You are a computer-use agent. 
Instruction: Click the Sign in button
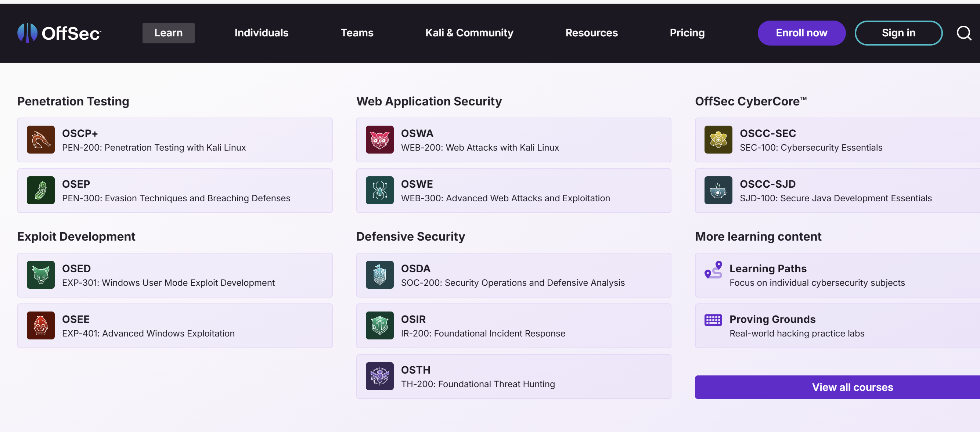coord(898,33)
